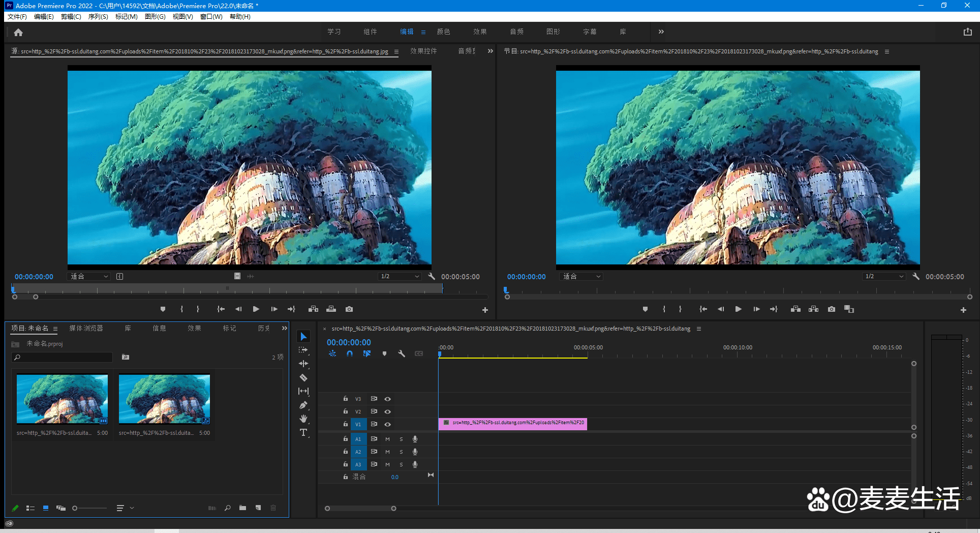Image resolution: width=980 pixels, height=533 pixels.
Task: Open 文件(F) menu
Action: click(17, 17)
